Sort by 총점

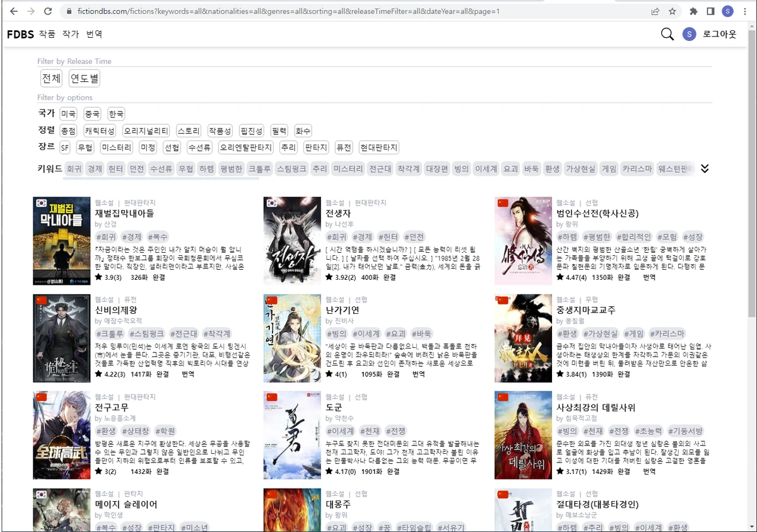(x=68, y=131)
